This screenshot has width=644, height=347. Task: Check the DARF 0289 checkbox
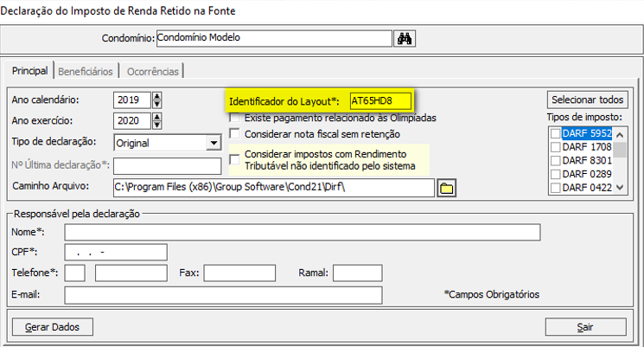(x=555, y=174)
